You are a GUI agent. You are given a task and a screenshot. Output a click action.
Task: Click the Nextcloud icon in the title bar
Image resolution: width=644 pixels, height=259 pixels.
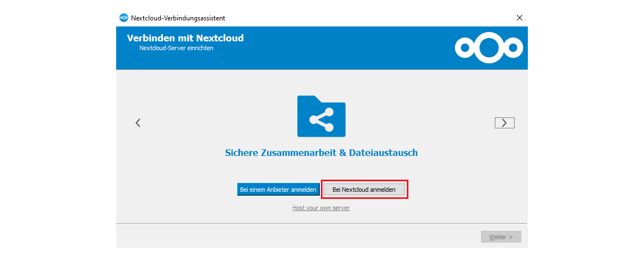pyautogui.click(x=124, y=18)
